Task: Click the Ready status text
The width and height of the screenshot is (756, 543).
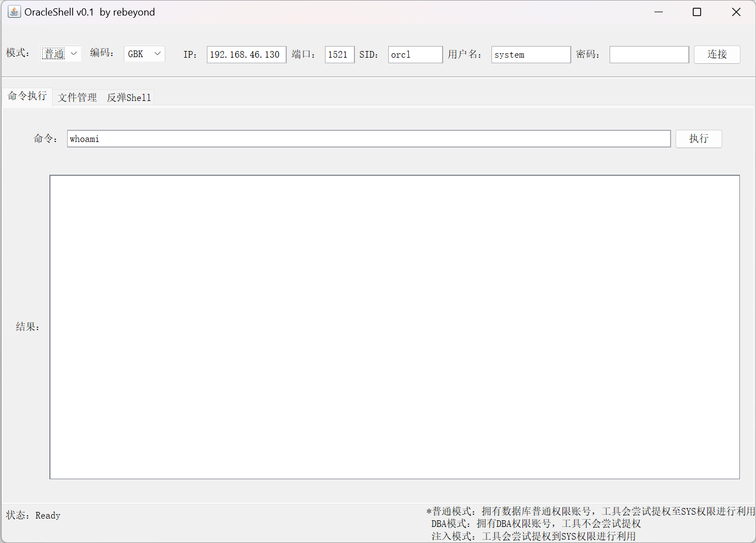Action: [48, 515]
